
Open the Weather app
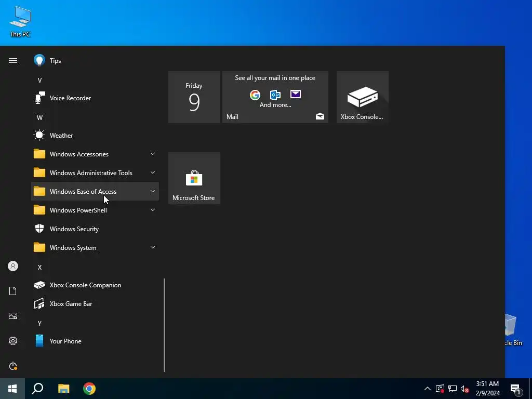click(x=95, y=136)
